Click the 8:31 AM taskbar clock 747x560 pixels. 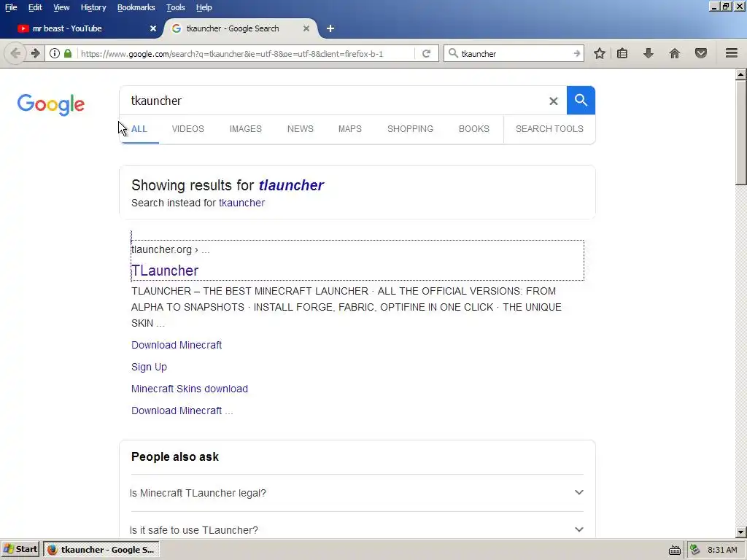(x=722, y=550)
